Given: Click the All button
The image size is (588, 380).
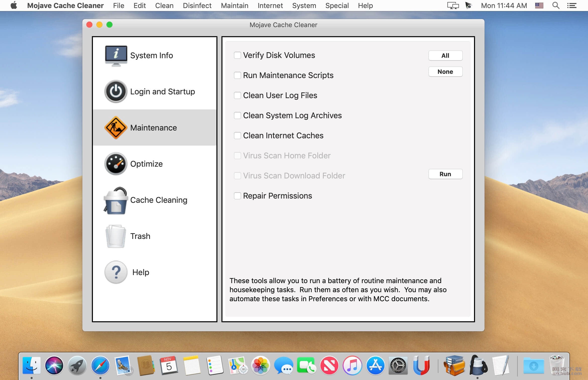Looking at the screenshot, I should coord(445,55).
